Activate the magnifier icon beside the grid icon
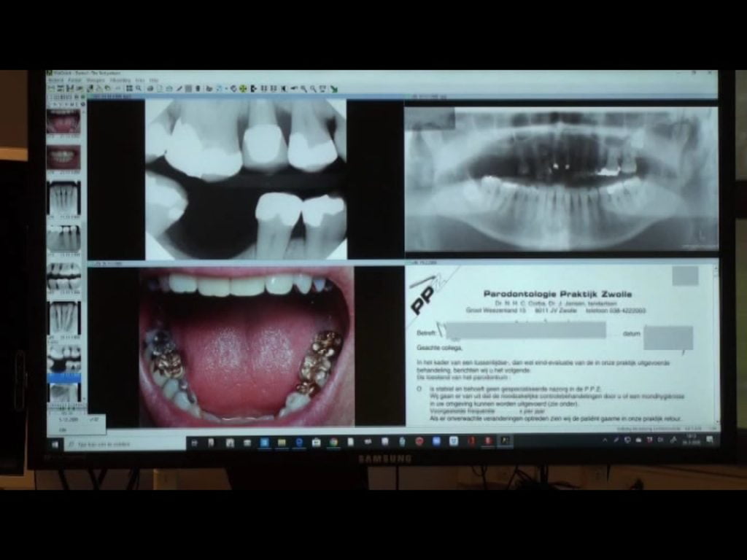Screen dimensions: 747x560 tap(139, 88)
